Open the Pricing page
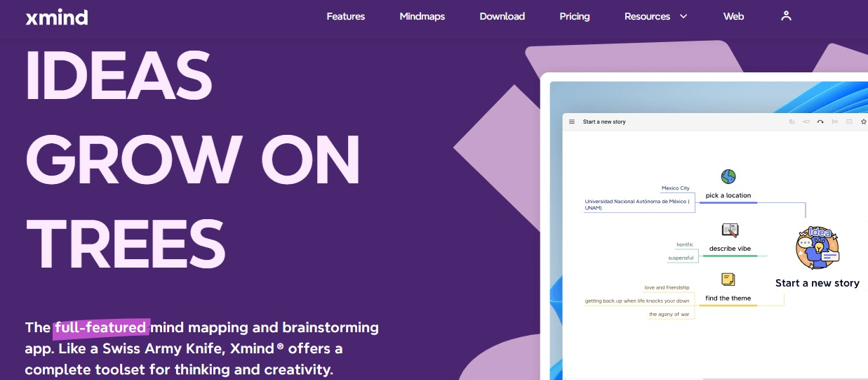The image size is (868, 380). tap(575, 16)
